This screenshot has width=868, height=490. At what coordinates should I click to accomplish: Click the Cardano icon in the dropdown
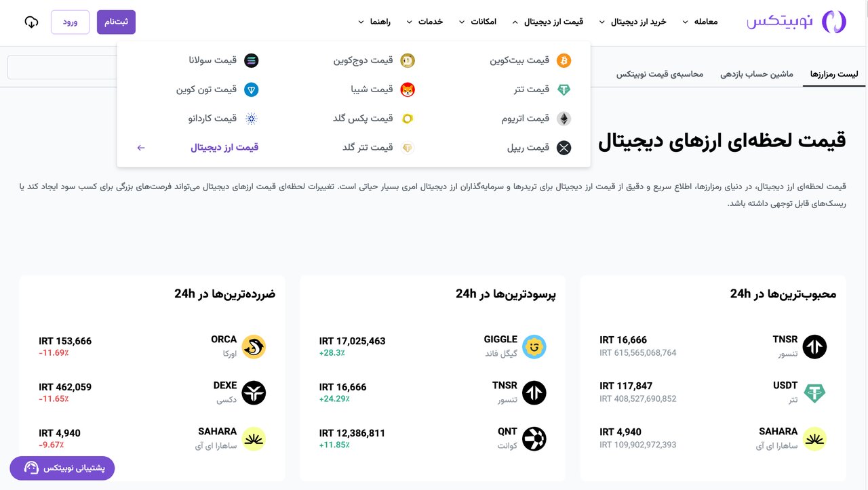[x=252, y=119]
